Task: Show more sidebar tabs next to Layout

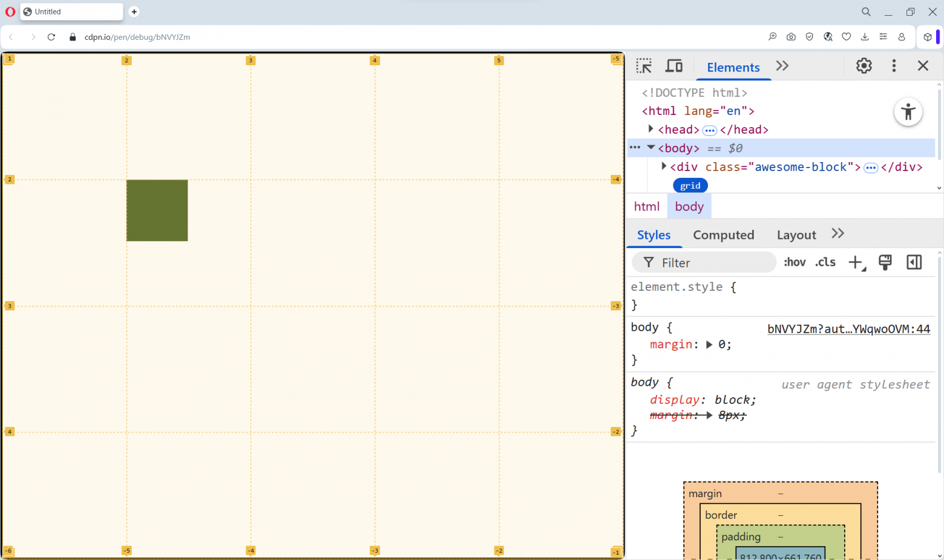Action: pos(838,233)
